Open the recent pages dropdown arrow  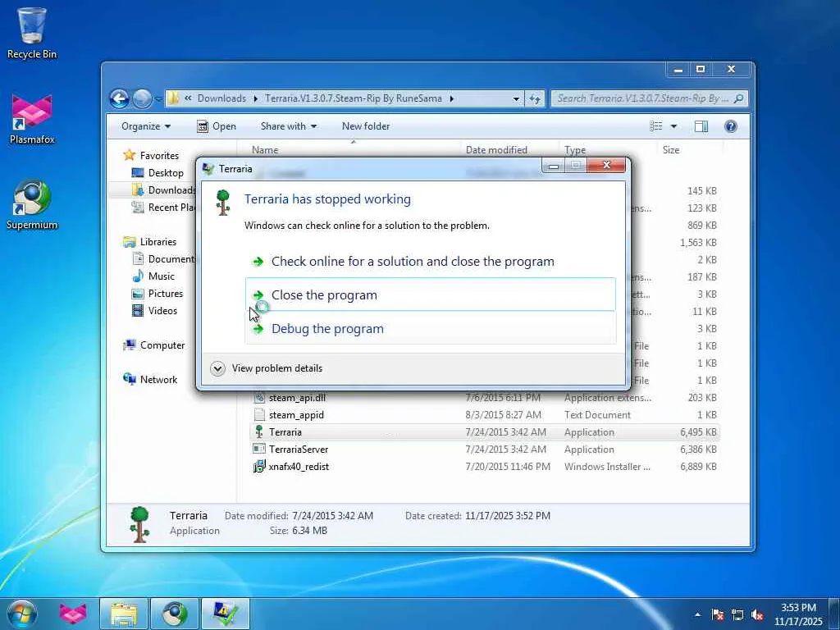(158, 98)
